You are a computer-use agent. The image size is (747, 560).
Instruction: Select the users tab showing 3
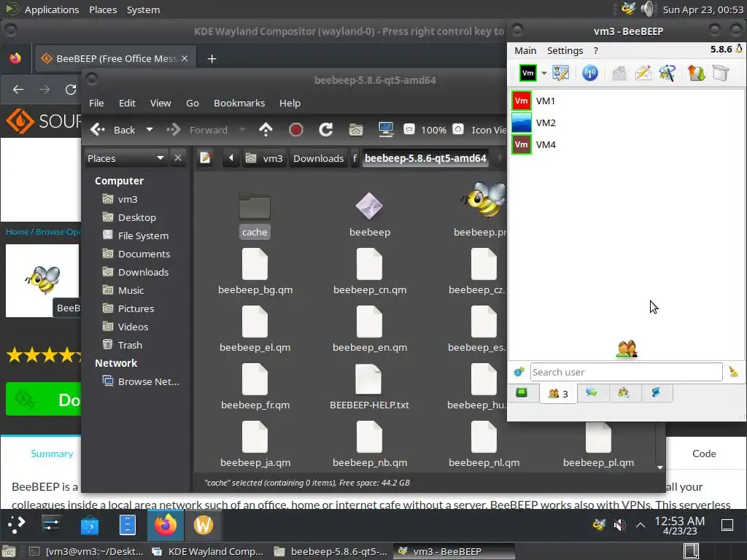(x=558, y=394)
